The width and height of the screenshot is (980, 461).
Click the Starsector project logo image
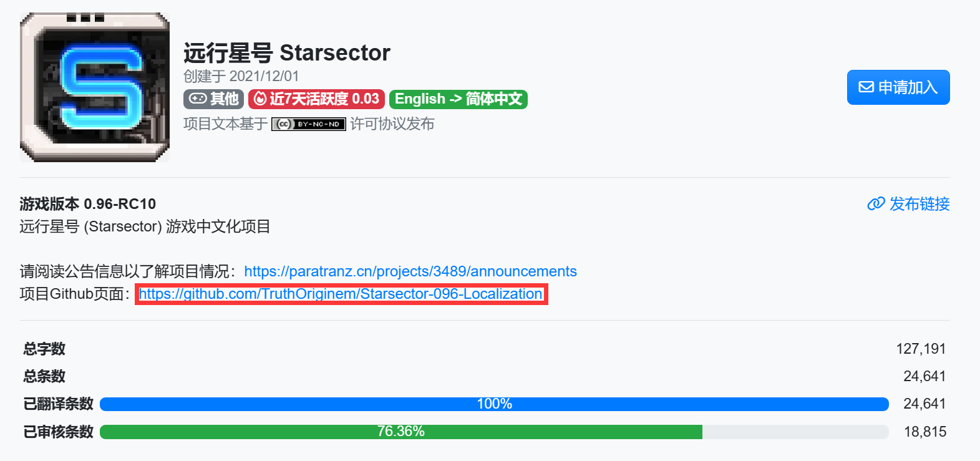tap(95, 87)
